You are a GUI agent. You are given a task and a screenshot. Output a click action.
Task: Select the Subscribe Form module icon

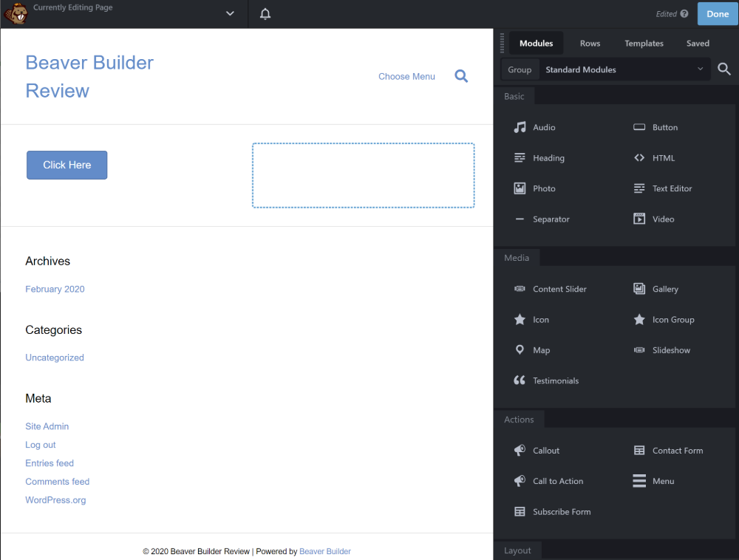coord(520,511)
